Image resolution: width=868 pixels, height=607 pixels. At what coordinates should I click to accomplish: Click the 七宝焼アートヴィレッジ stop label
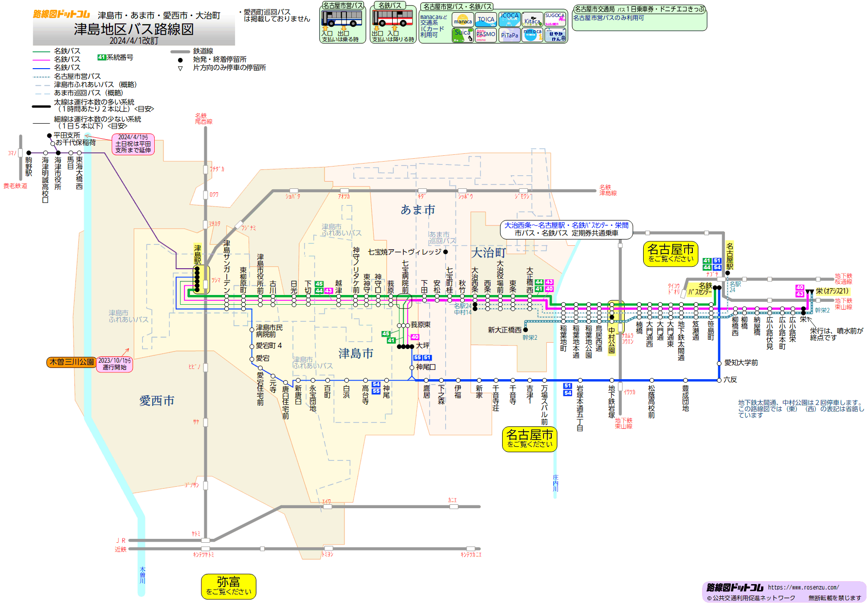(x=404, y=252)
